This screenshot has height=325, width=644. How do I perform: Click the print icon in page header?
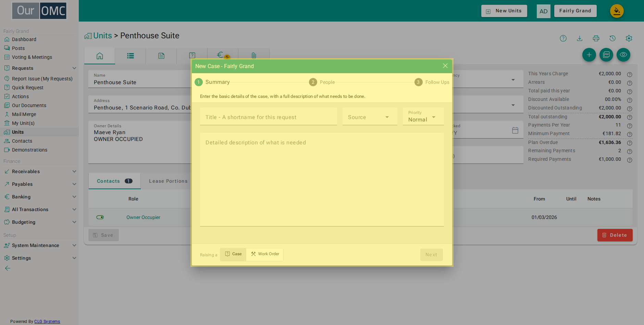(596, 38)
